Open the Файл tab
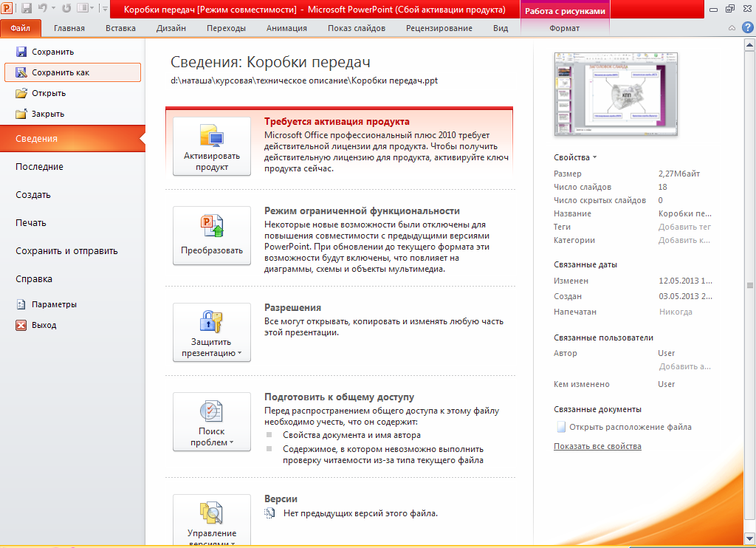The image size is (756, 548). [20, 28]
